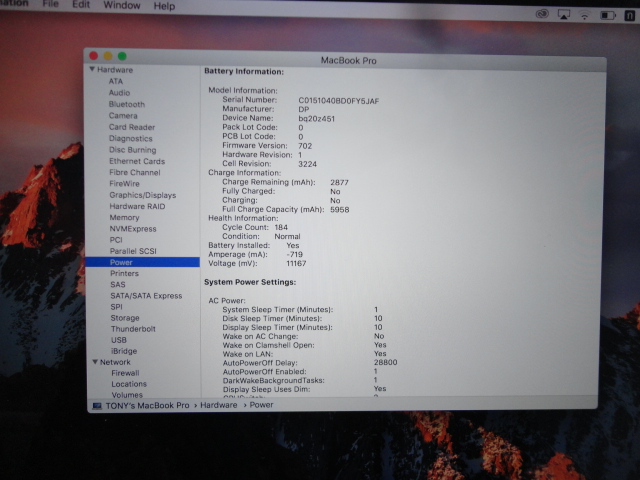Collapse the Hardware section triangle
640x480 pixels.
pyautogui.click(x=92, y=69)
